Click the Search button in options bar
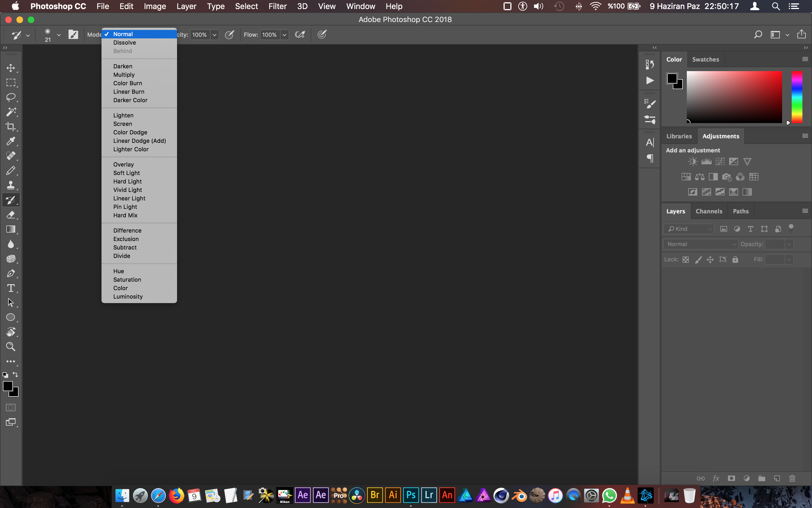This screenshot has width=812, height=508. (x=758, y=35)
